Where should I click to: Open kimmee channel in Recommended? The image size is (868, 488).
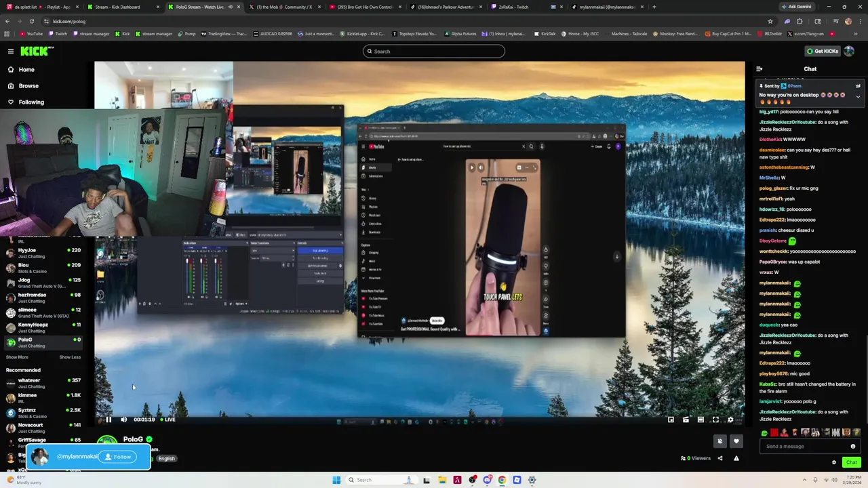point(45,399)
